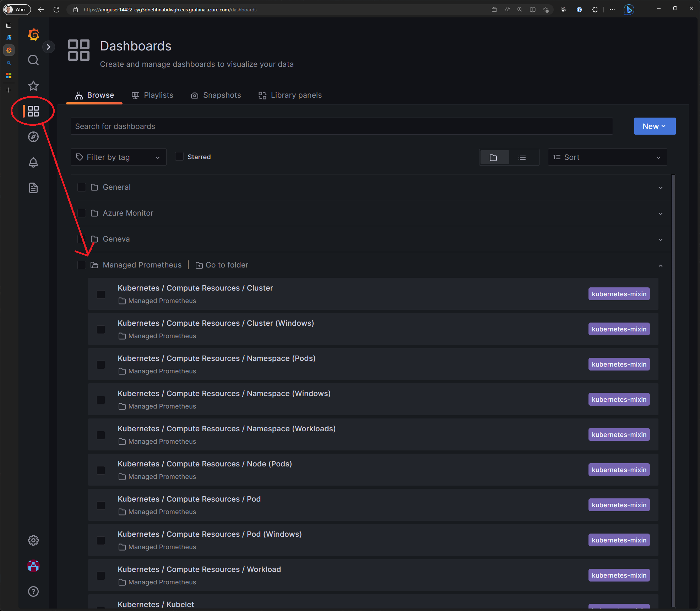Switch to the Library panels tab
Image resolution: width=700 pixels, height=611 pixels.
coord(290,95)
